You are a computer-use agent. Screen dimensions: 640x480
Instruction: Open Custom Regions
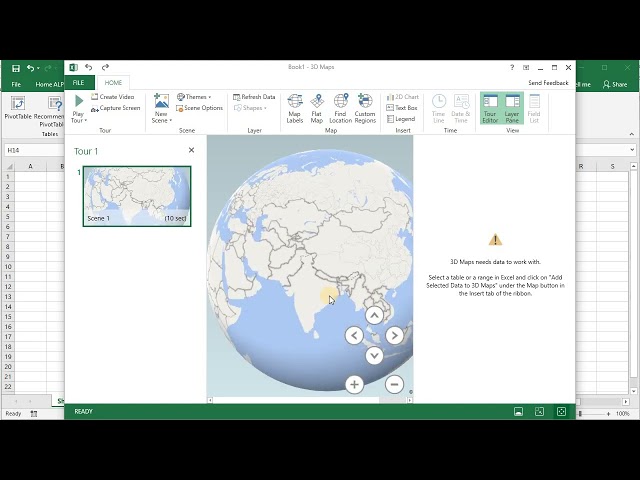pyautogui.click(x=365, y=108)
